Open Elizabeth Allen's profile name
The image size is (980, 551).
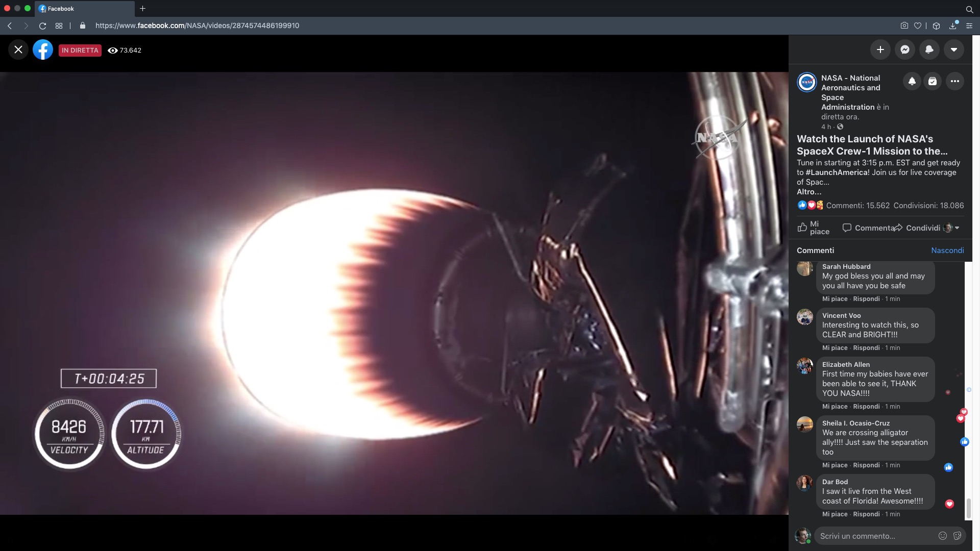click(846, 364)
